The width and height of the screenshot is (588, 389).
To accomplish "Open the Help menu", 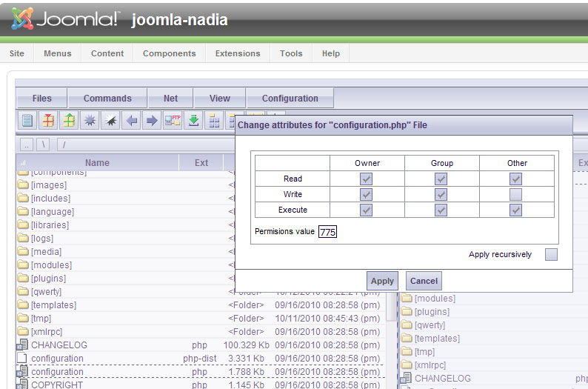I will [x=331, y=53].
